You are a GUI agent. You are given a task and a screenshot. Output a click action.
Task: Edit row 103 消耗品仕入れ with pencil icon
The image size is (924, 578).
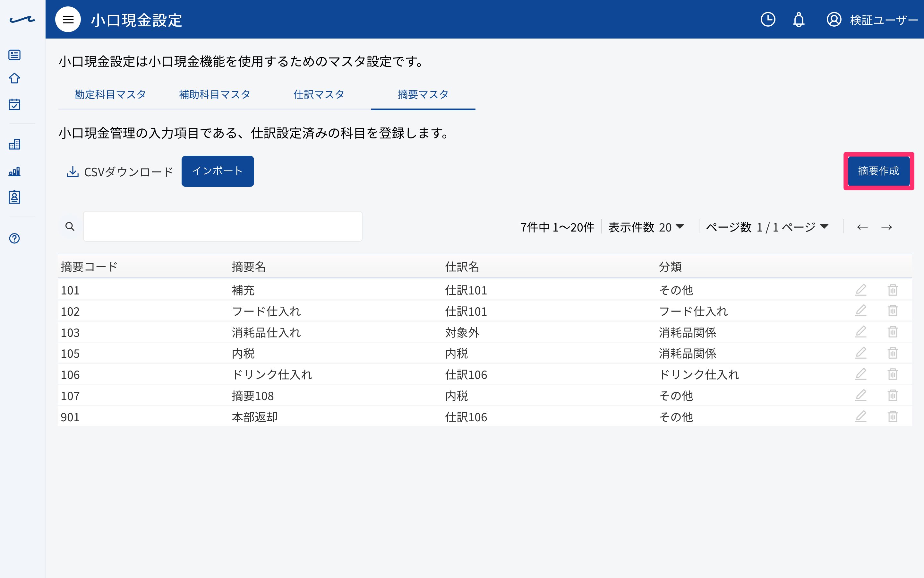point(860,332)
